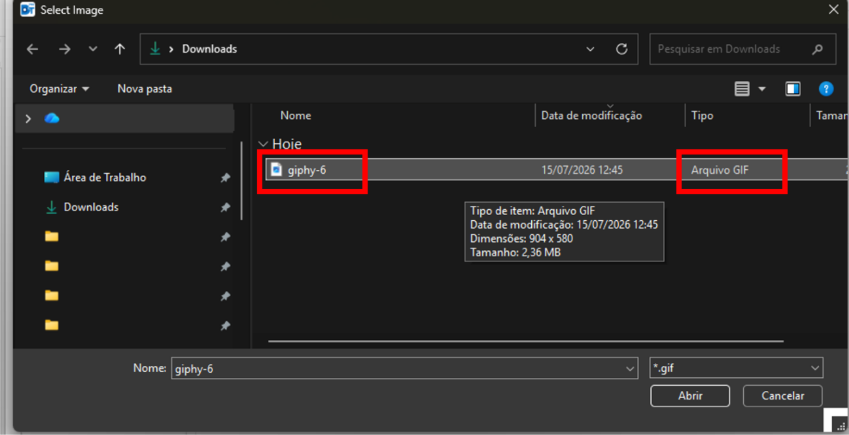The height and width of the screenshot is (435, 849).
Task: Go up one folder level
Action: (x=120, y=49)
